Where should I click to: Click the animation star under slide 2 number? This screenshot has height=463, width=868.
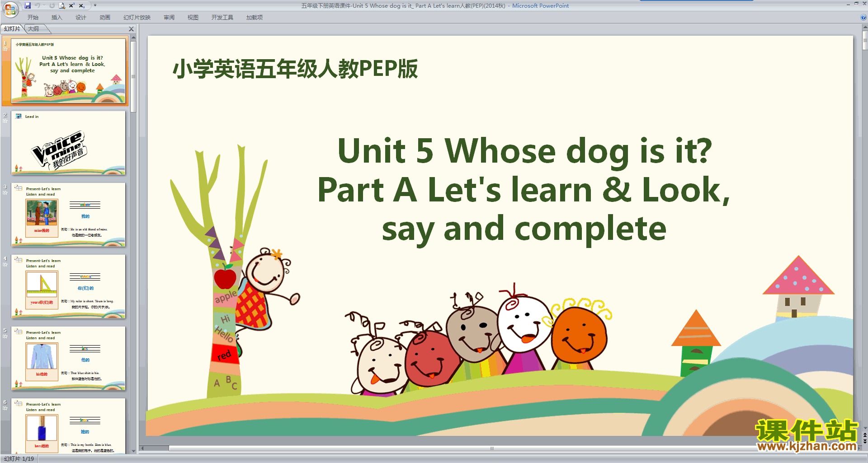5,121
